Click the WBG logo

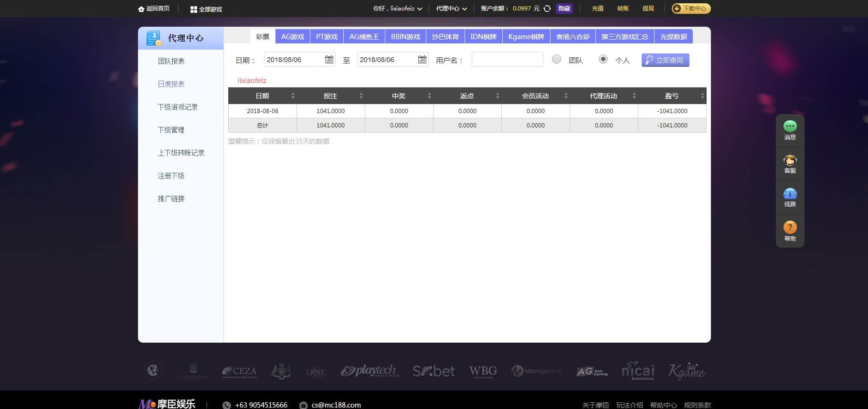click(x=483, y=371)
